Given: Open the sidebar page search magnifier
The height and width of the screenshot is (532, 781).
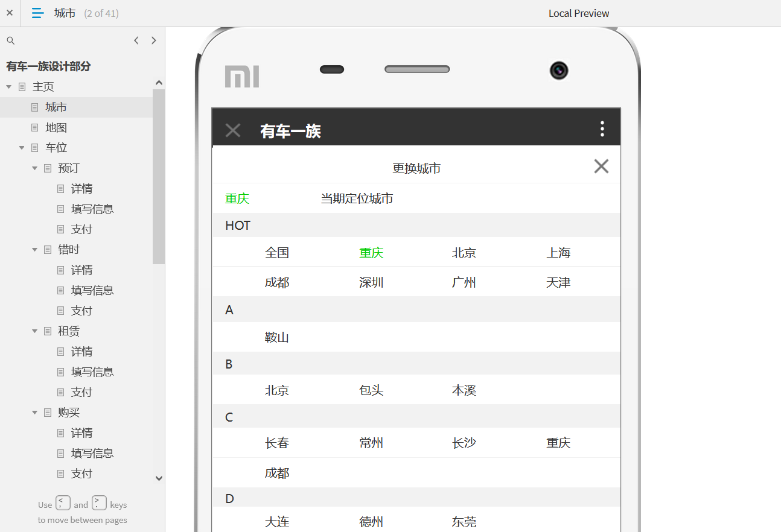Looking at the screenshot, I should click(x=10, y=40).
